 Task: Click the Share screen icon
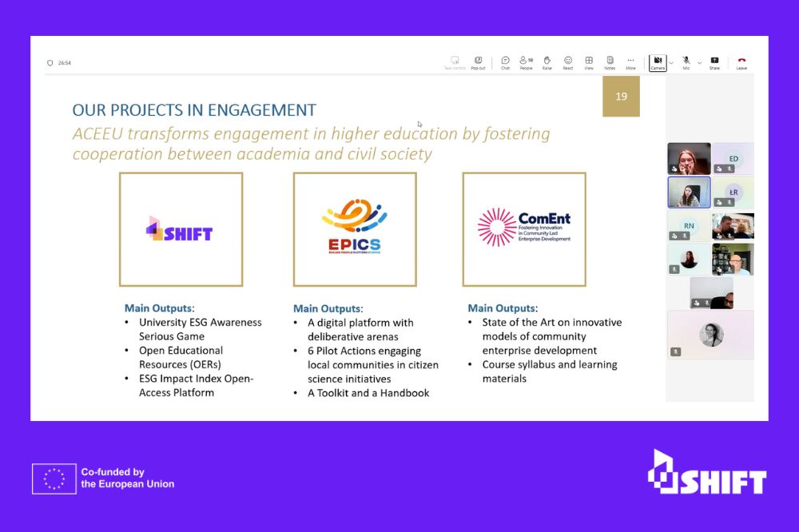[x=714, y=62]
